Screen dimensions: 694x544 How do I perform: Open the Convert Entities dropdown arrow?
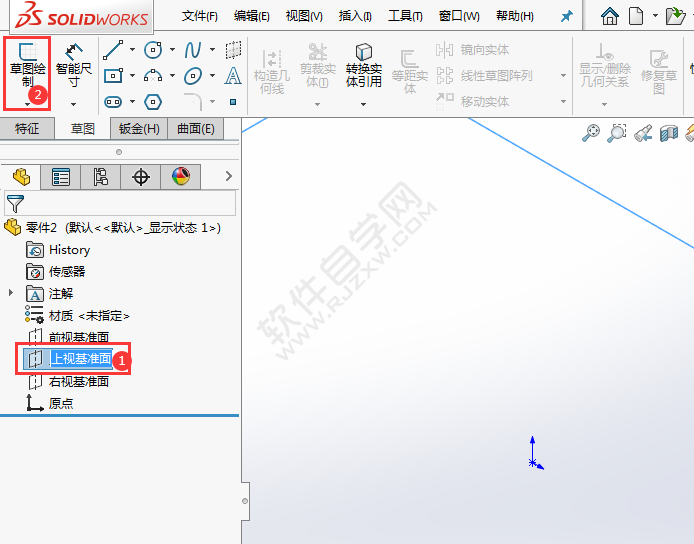tap(363, 104)
